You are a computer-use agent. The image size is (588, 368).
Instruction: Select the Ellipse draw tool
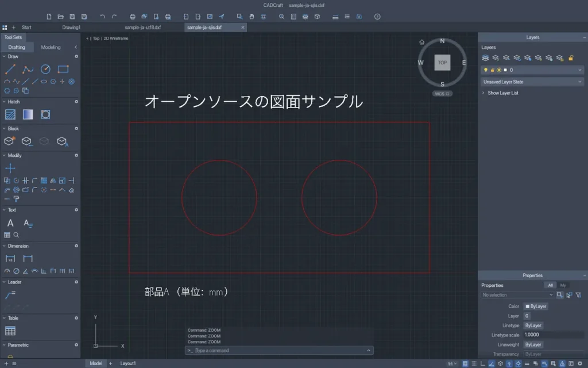pyautogui.click(x=44, y=82)
